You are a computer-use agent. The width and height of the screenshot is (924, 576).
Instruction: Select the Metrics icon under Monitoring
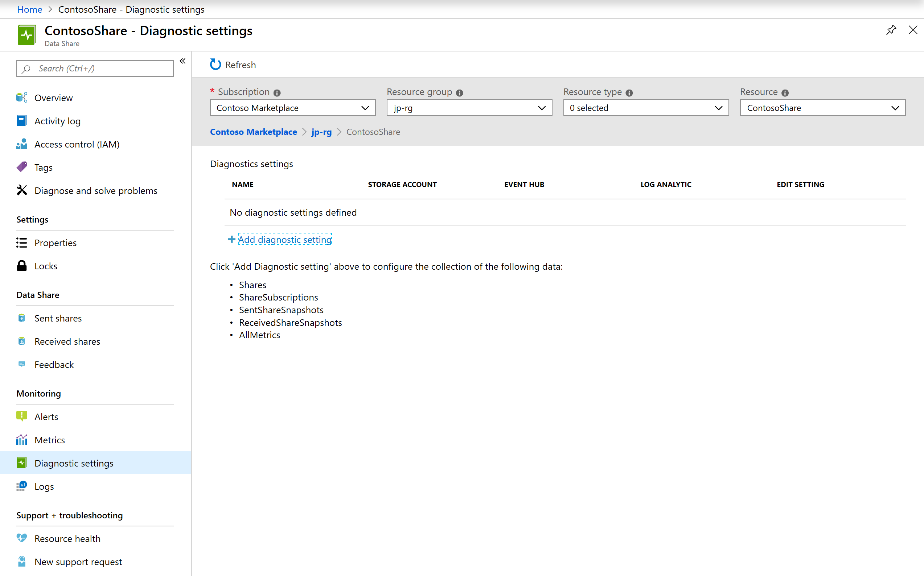pos(22,439)
